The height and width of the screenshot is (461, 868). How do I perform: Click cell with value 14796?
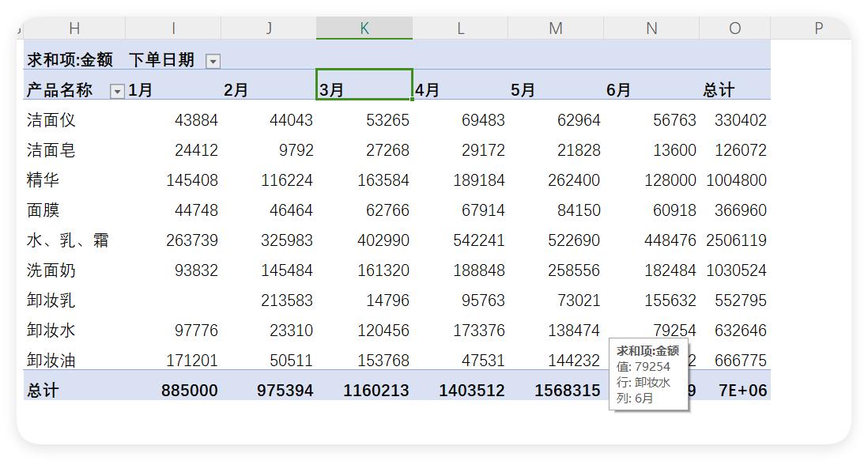pos(387,300)
